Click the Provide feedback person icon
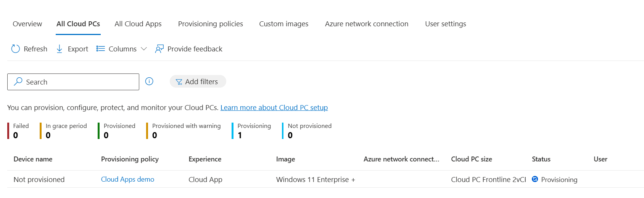 [x=159, y=49]
